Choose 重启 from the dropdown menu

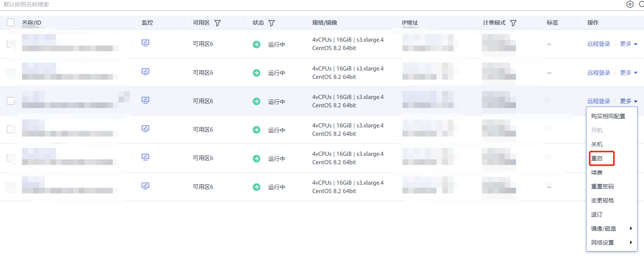pos(597,159)
